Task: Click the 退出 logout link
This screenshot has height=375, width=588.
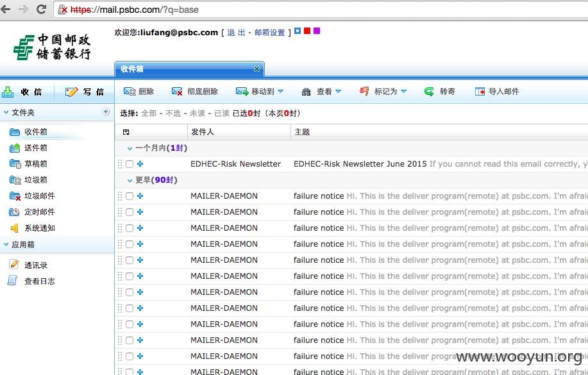Action: point(236,33)
